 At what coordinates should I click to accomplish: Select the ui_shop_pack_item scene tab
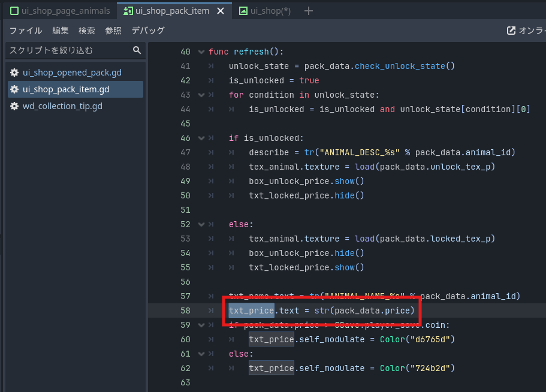click(173, 11)
